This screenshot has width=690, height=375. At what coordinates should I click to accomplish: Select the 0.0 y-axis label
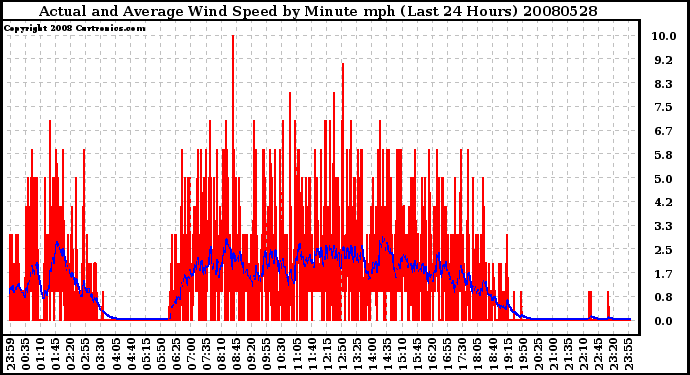pos(664,321)
